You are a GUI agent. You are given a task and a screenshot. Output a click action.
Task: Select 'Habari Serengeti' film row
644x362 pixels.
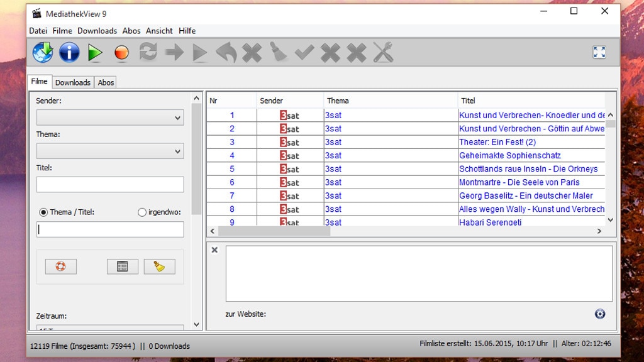406,221
